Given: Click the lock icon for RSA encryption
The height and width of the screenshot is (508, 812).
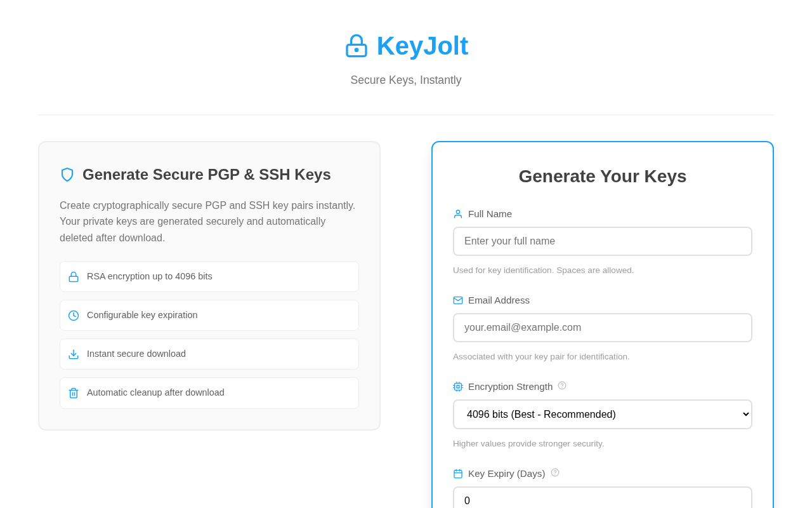Looking at the screenshot, I should [x=74, y=277].
